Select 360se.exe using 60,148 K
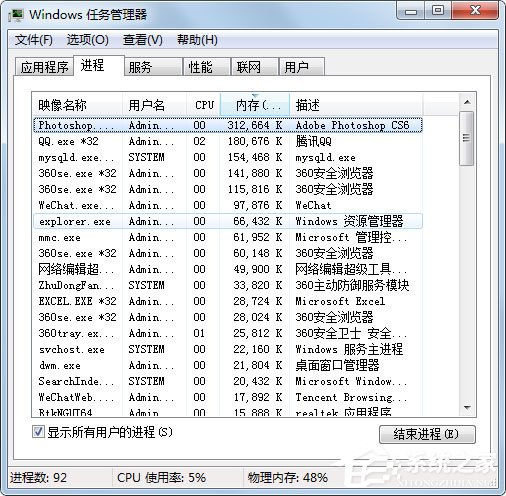Viewport: 506px width, 496px height. 228,253
